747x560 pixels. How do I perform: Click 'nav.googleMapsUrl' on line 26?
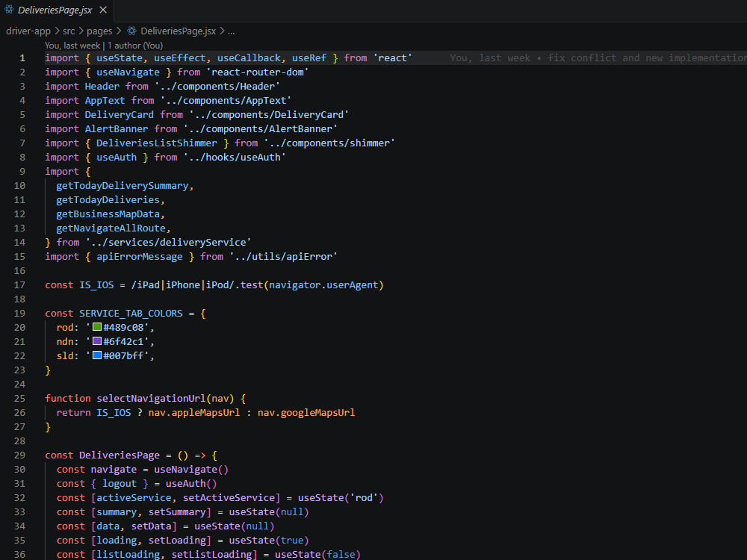click(306, 413)
